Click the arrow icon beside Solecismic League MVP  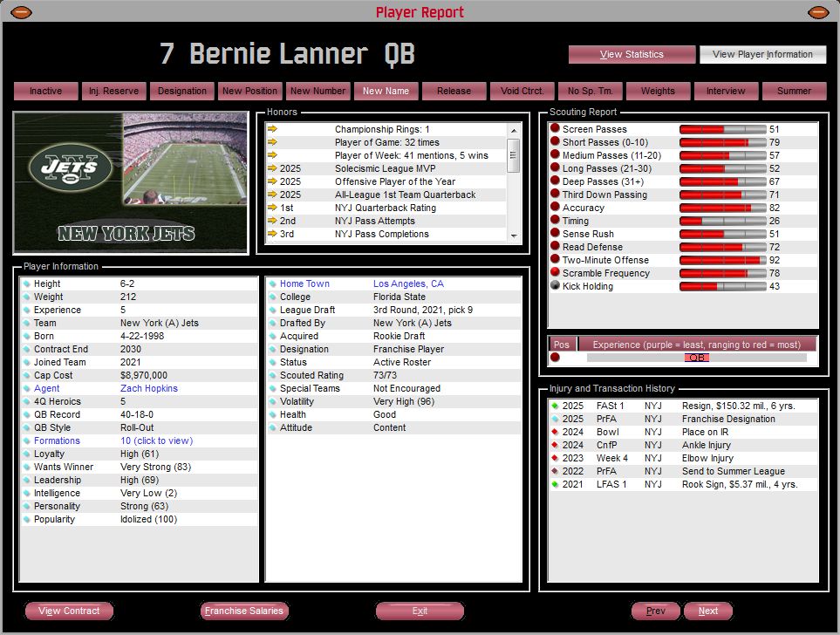[272, 168]
